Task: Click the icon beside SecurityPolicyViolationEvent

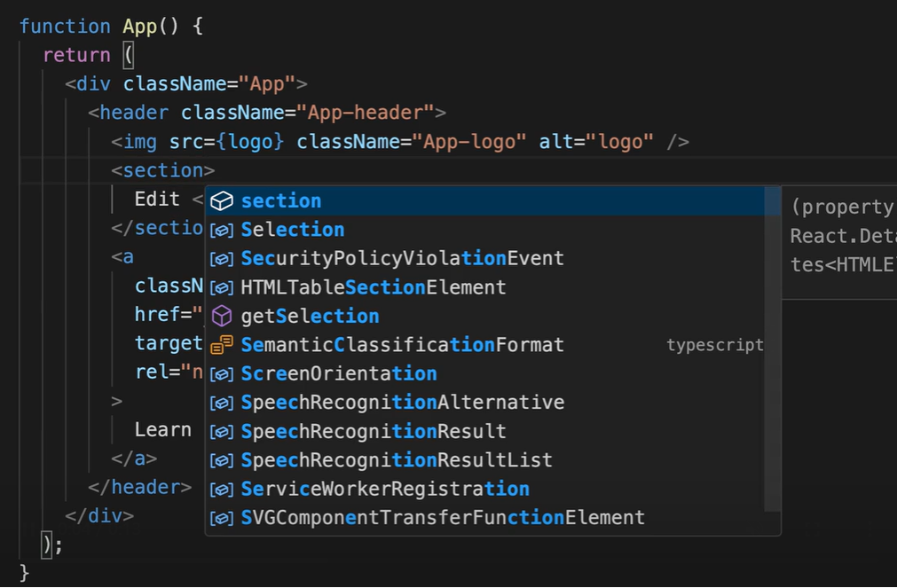Action: (x=222, y=259)
